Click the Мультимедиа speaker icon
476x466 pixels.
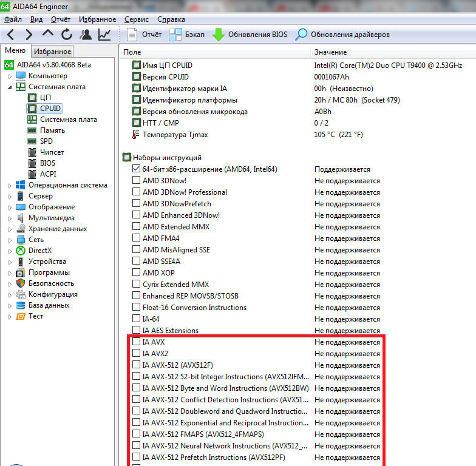pos(21,218)
